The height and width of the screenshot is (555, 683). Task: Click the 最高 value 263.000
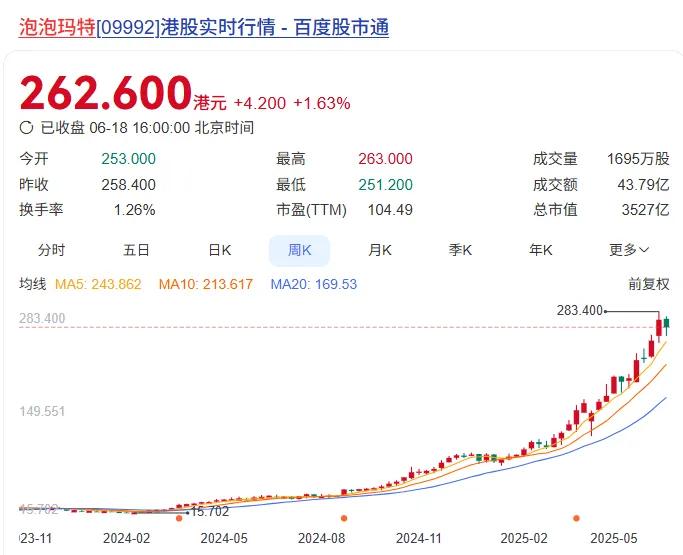pos(385,159)
